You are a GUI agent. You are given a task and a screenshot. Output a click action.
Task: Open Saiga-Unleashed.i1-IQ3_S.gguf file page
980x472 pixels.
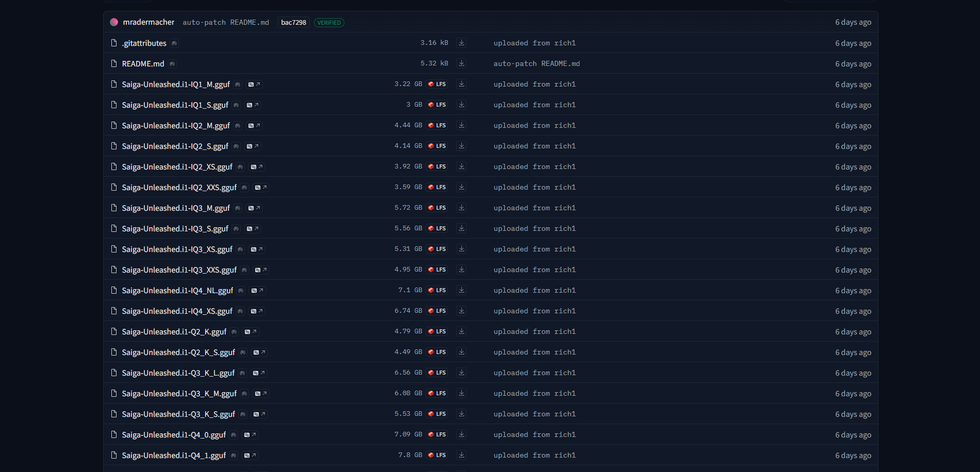tap(175, 229)
